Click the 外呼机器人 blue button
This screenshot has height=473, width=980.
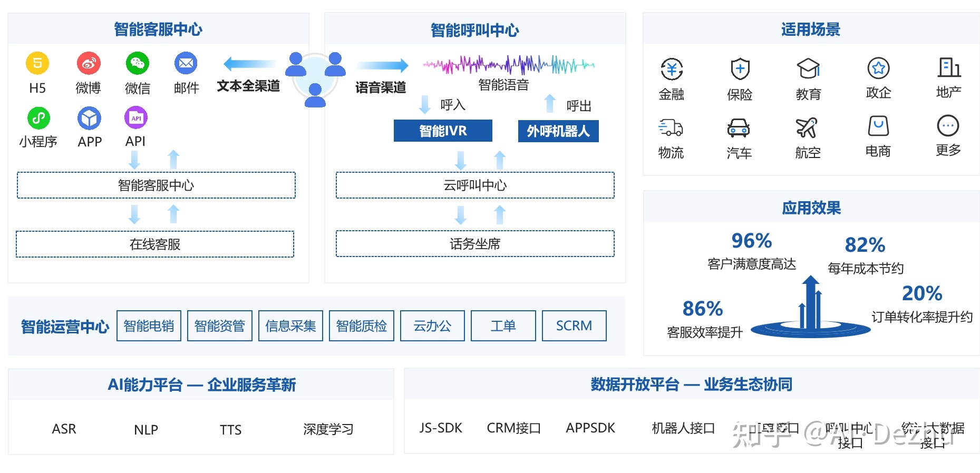point(558,131)
